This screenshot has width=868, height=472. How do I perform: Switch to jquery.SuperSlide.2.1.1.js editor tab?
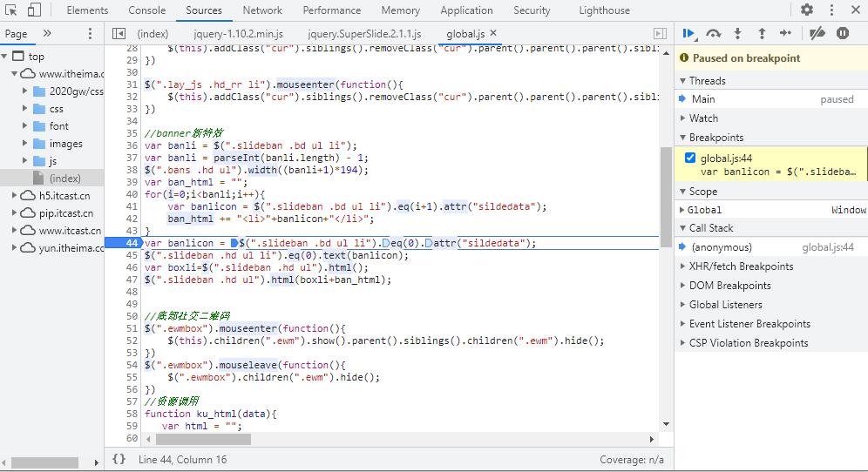point(364,34)
